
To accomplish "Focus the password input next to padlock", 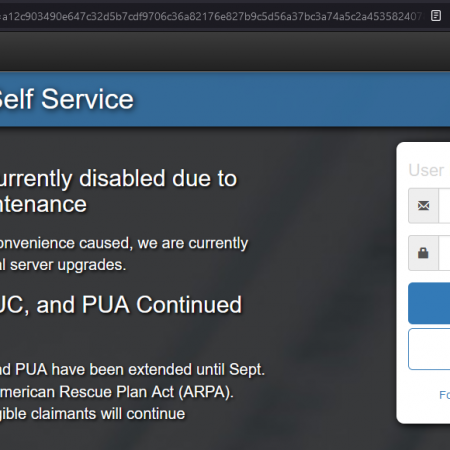I will (x=444, y=253).
